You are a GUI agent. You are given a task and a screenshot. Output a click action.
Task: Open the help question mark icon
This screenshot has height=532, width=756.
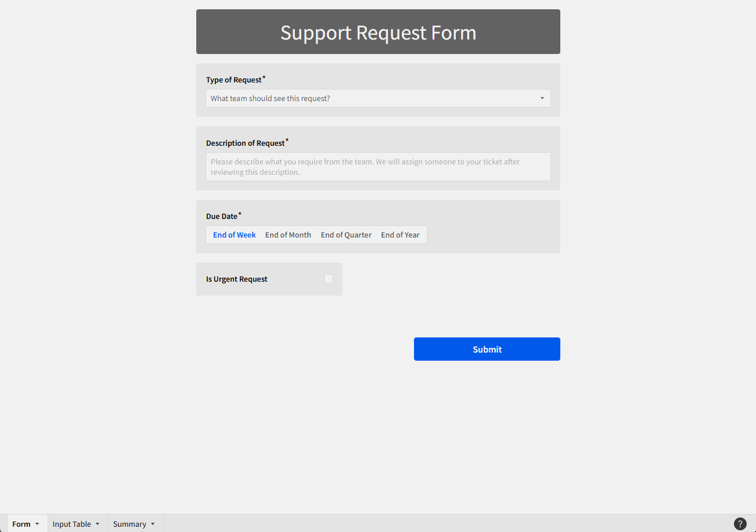[x=740, y=524]
